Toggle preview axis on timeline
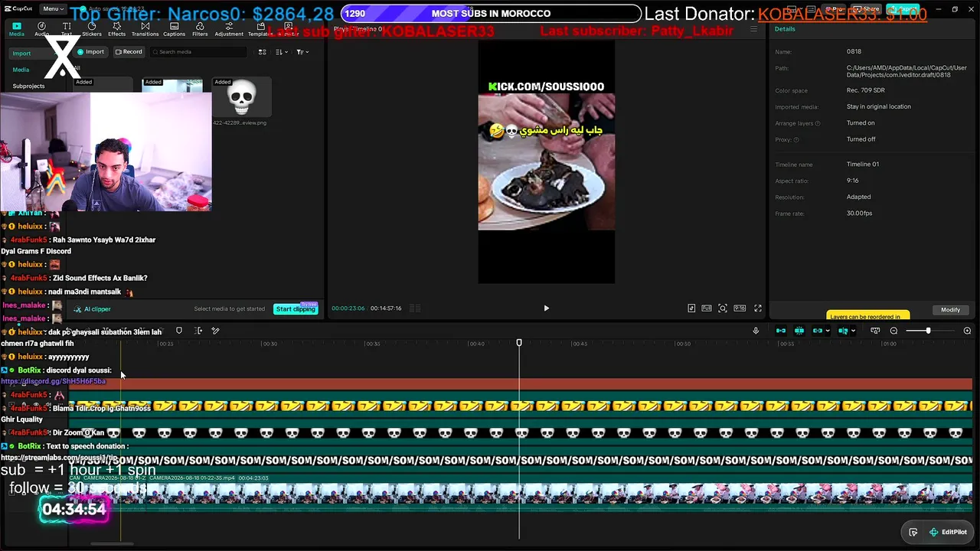 tap(843, 331)
